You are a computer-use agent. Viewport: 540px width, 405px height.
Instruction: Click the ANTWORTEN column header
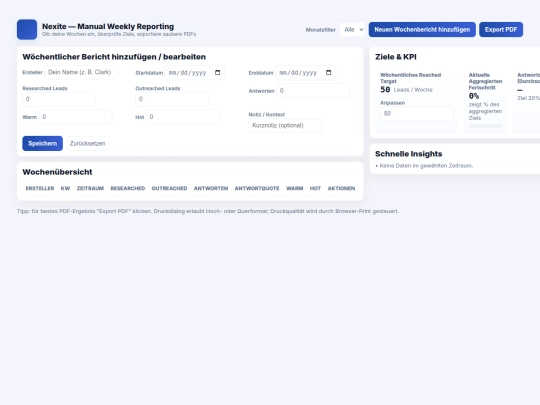211,188
